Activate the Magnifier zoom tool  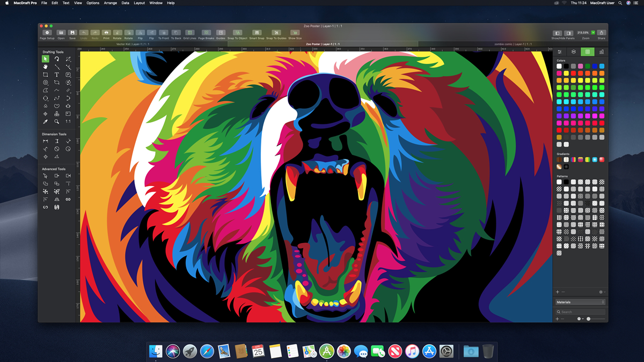(x=57, y=121)
